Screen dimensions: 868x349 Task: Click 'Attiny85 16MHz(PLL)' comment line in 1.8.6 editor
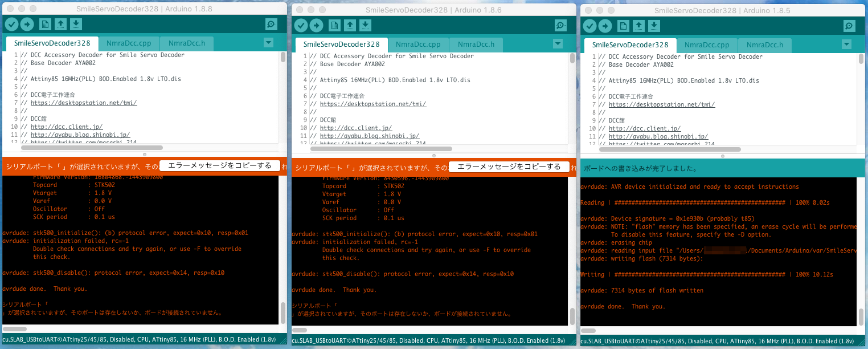click(x=390, y=80)
